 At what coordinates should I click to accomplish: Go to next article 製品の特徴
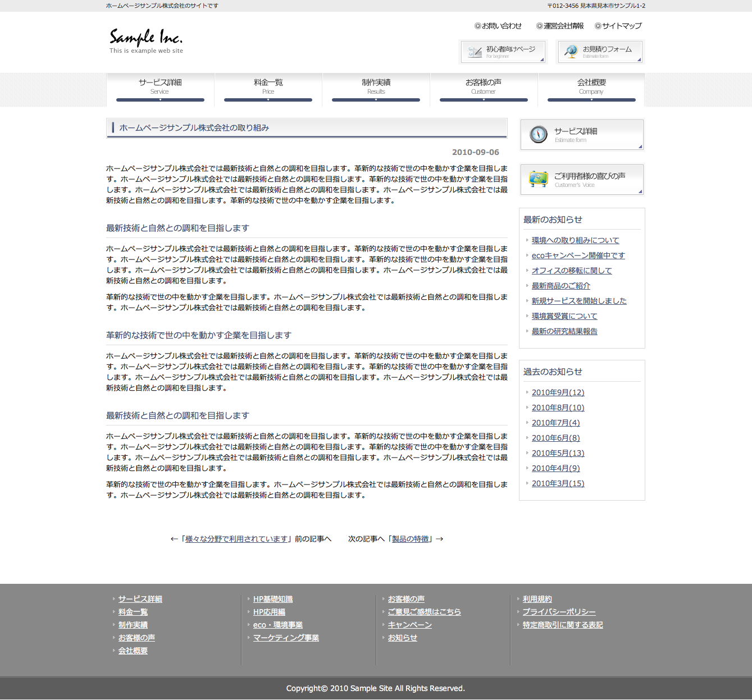tap(410, 539)
